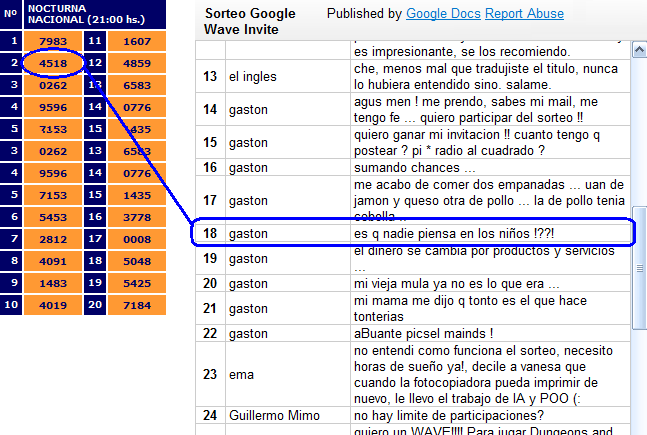Viewport: 647px width, 435px height.
Task: Click lottery number 1607
Action: pos(137,41)
